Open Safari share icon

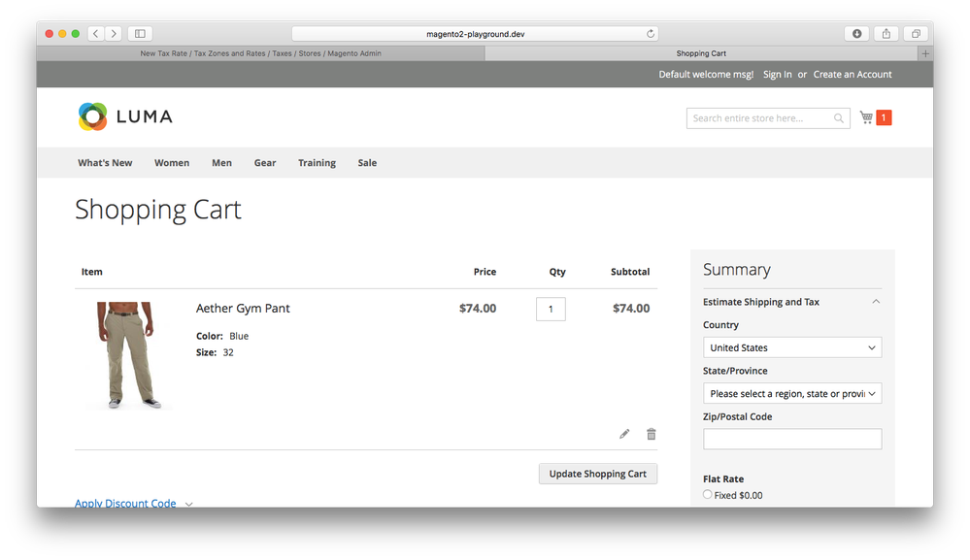[x=886, y=34]
